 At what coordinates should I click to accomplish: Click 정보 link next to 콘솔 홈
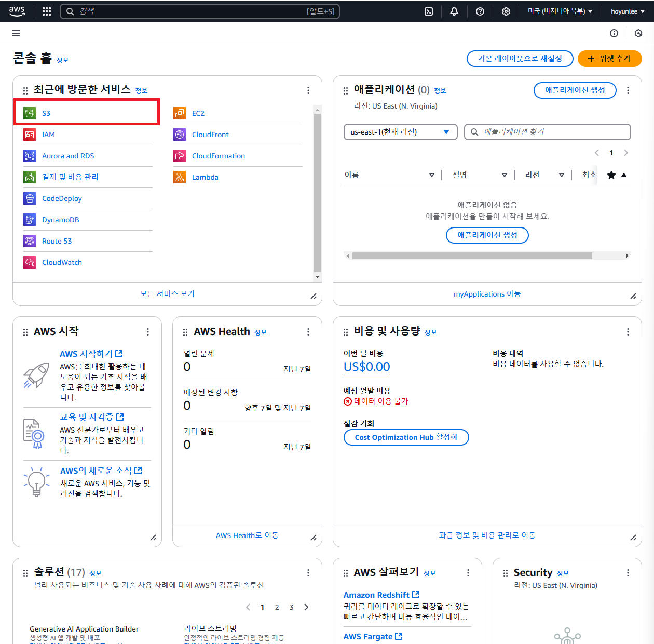coord(62,60)
